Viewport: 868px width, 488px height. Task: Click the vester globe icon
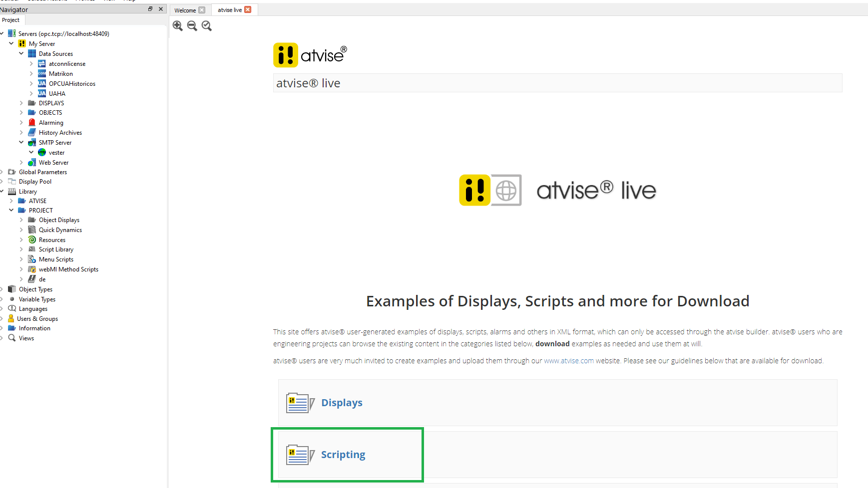point(42,152)
